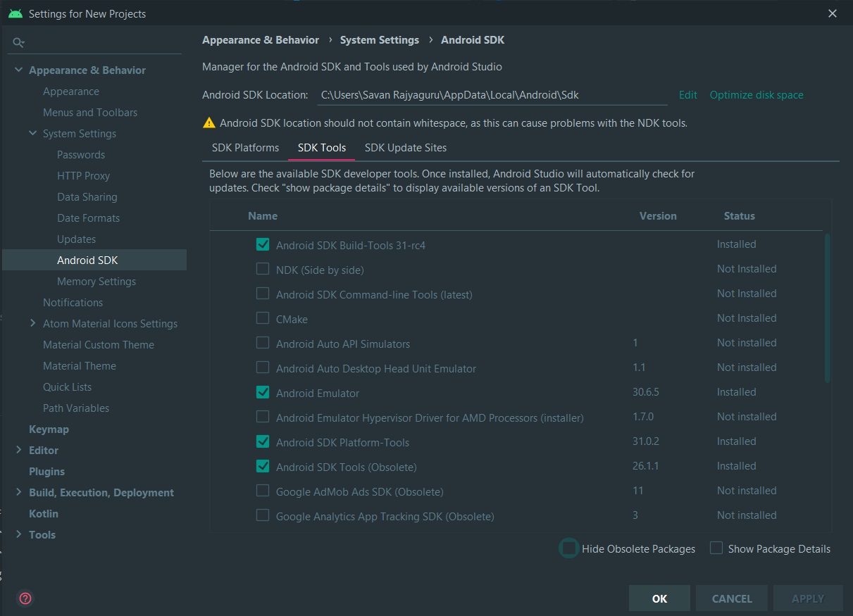Image resolution: width=853 pixels, height=616 pixels.
Task: Click Optimize disk space link
Action: point(757,95)
